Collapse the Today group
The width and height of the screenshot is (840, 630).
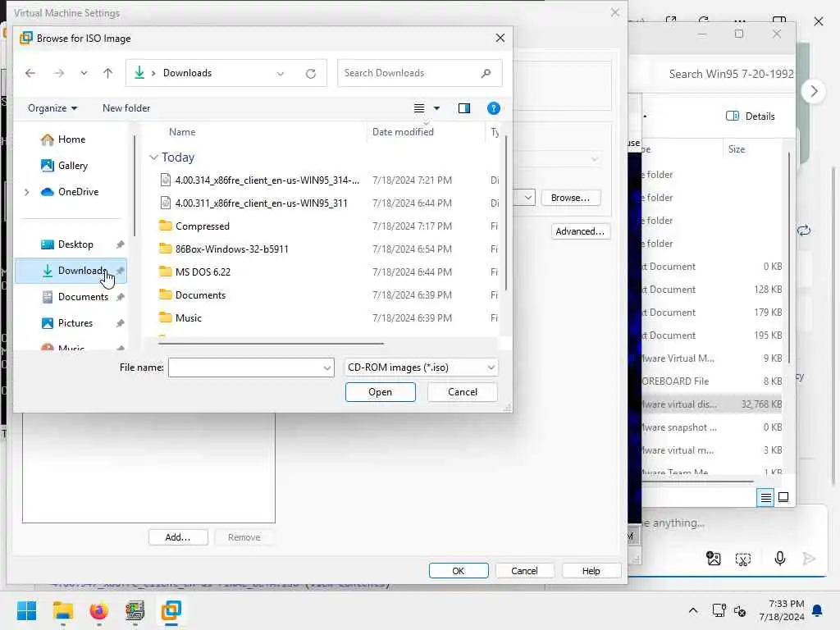point(153,157)
